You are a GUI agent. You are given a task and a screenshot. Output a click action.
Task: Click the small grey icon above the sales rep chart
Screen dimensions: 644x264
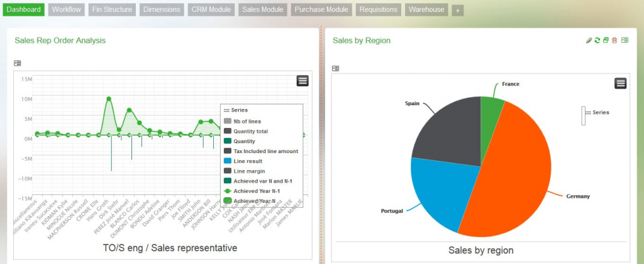pyautogui.click(x=18, y=63)
